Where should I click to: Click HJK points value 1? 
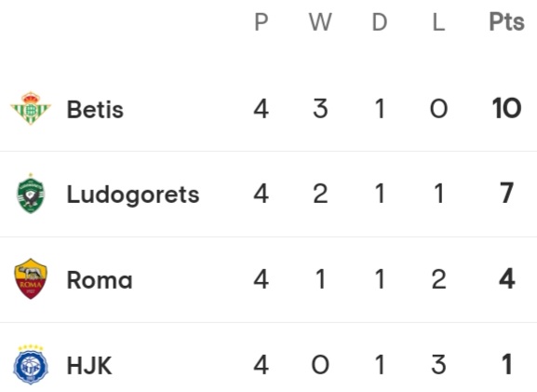click(506, 364)
